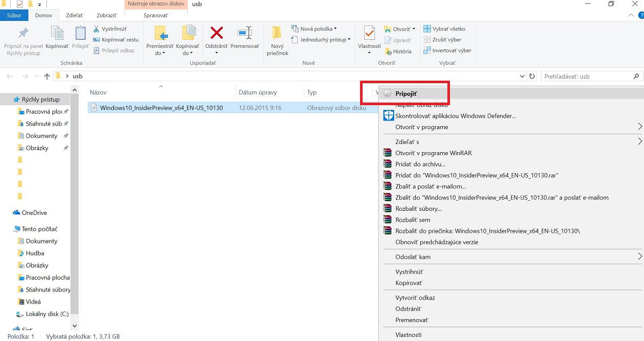Viewport: 644px width, 341px height.
Task: Go back with the left arrow navigation button
Action: pos(10,77)
